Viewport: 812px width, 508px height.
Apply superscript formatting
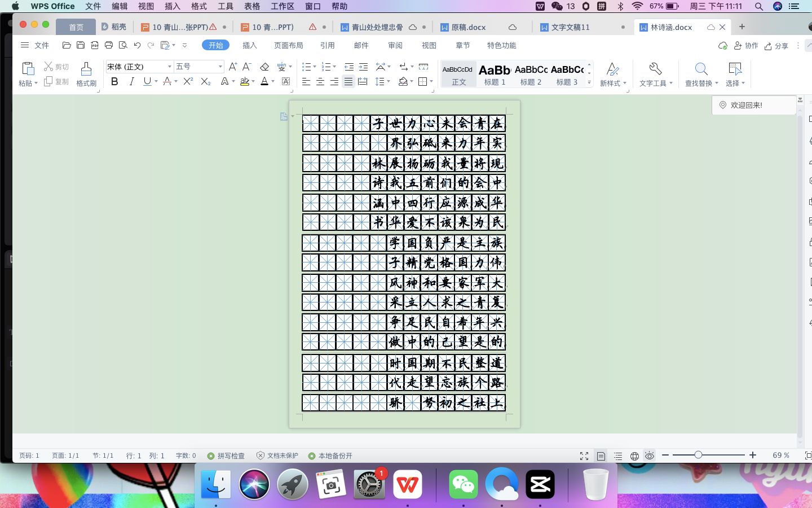pyautogui.click(x=188, y=81)
